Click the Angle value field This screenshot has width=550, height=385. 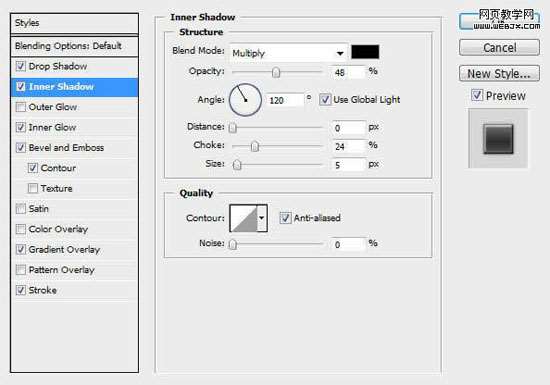285,100
